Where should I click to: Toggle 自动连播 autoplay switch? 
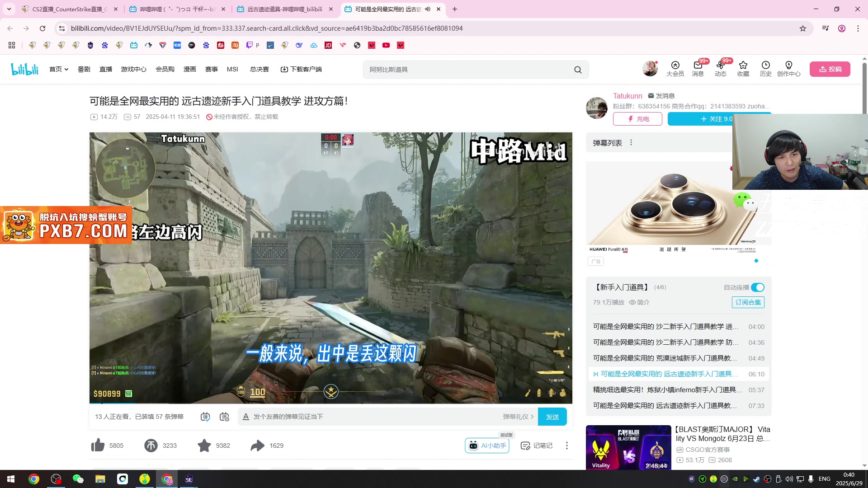pos(758,287)
